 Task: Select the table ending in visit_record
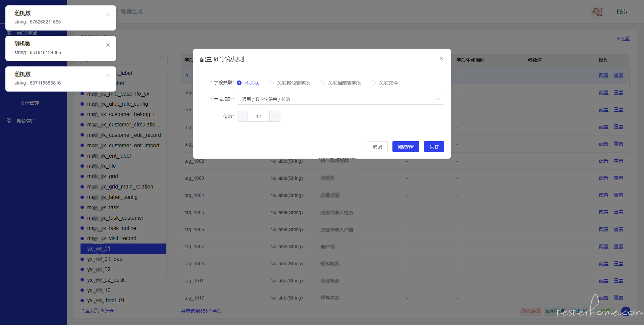(x=112, y=238)
